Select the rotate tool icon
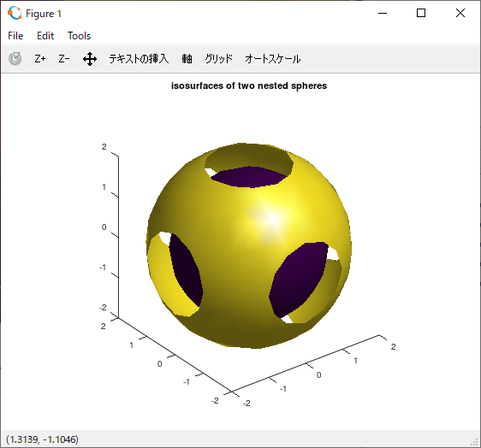Screen dimensions: 481x448 tap(15, 58)
